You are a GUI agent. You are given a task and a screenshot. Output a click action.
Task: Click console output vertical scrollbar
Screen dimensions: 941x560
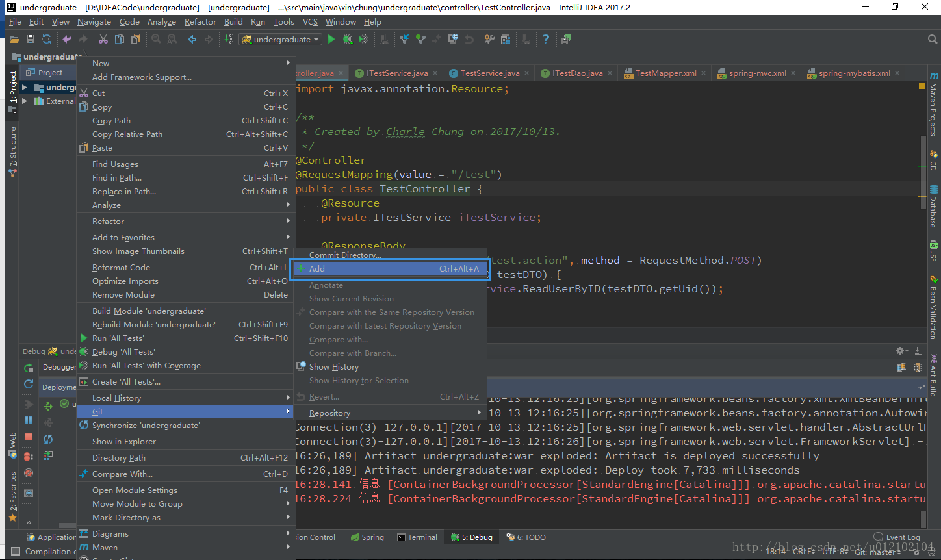pos(923,518)
